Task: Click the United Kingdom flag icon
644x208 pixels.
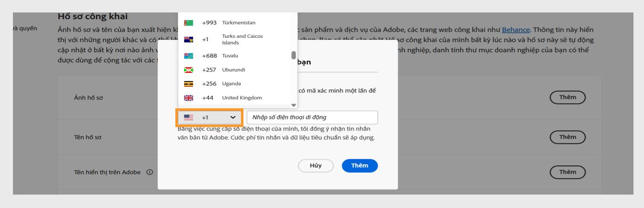Action: pos(189,98)
